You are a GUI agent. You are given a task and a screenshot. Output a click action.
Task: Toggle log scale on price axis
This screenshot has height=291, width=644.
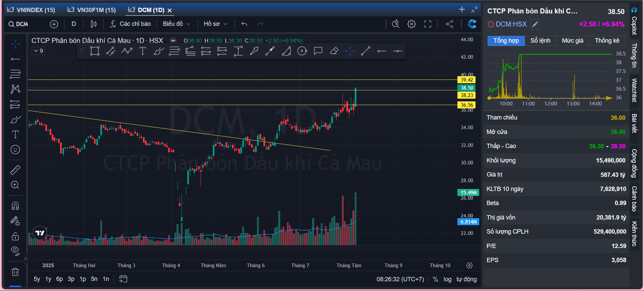click(x=447, y=279)
